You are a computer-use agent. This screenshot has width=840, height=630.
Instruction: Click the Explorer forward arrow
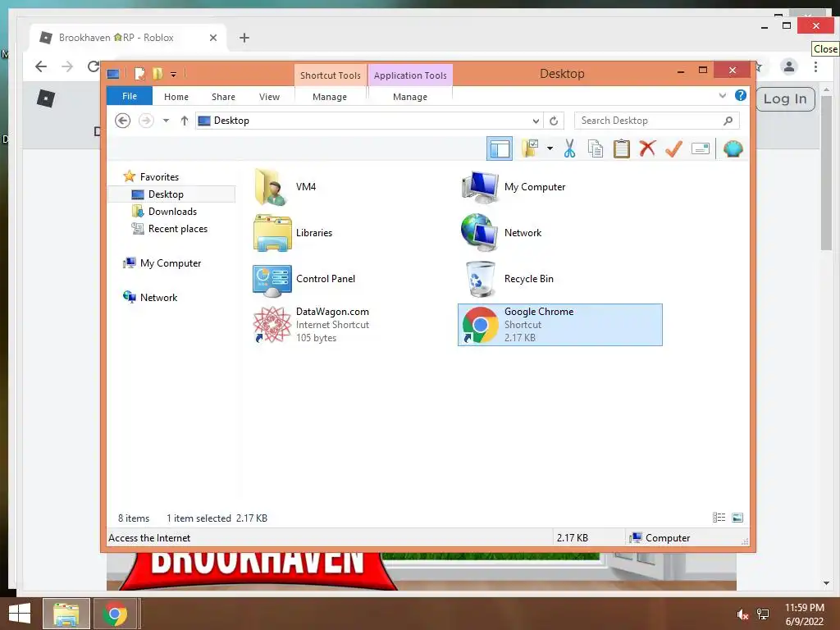[x=146, y=121]
